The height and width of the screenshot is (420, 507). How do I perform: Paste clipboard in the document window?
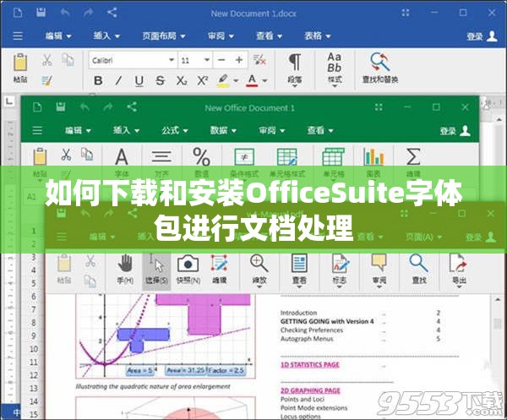click(x=20, y=68)
